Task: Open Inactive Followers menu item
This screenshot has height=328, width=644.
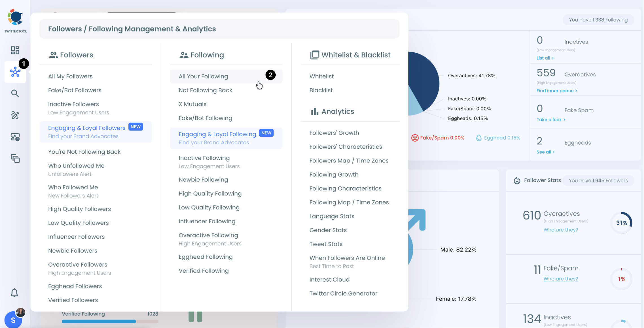Action: click(78, 108)
